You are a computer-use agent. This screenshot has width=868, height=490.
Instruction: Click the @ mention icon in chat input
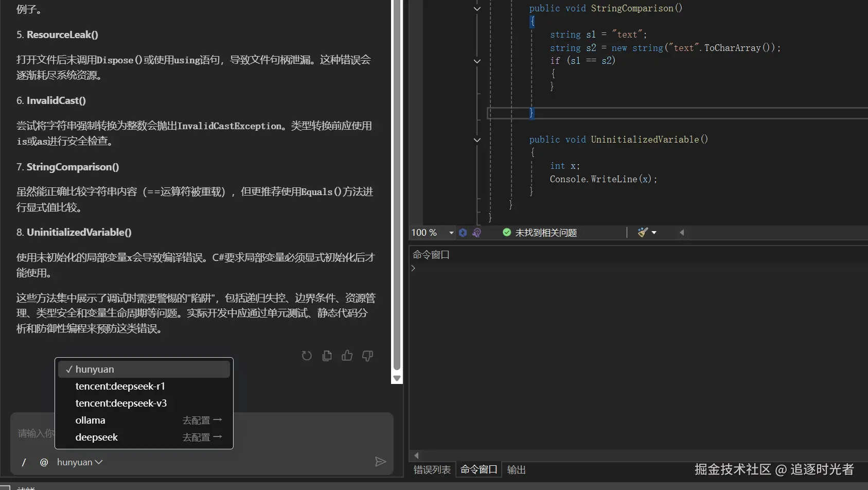44,462
